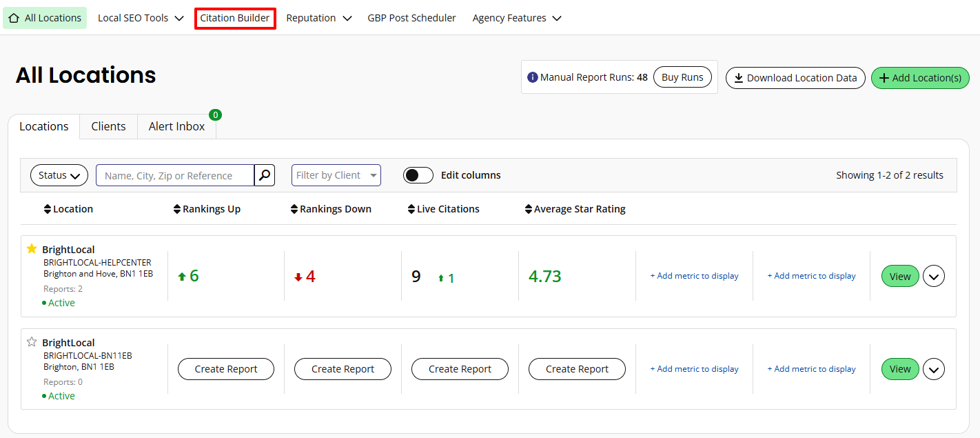Click BrightLocal name in BN11EB row

(x=68, y=343)
